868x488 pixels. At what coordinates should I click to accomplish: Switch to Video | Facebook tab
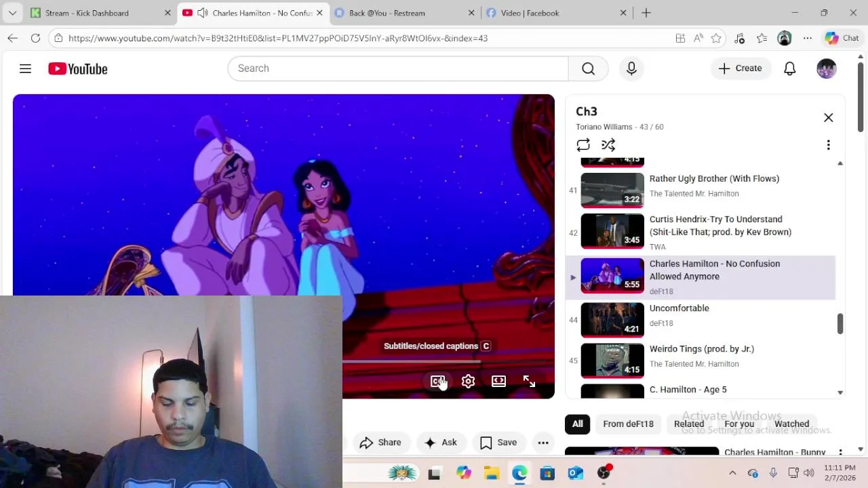coord(556,13)
